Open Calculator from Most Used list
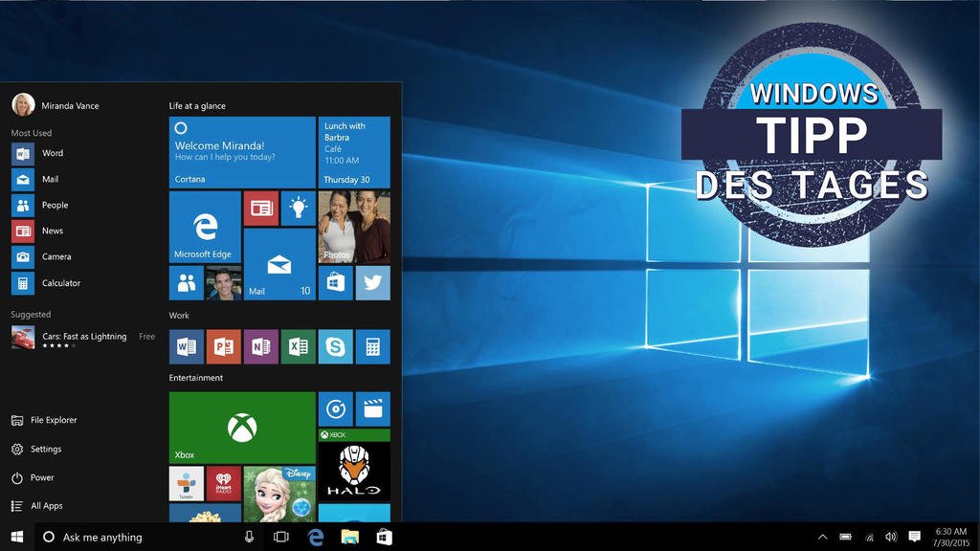The width and height of the screenshot is (980, 551). tap(46, 283)
